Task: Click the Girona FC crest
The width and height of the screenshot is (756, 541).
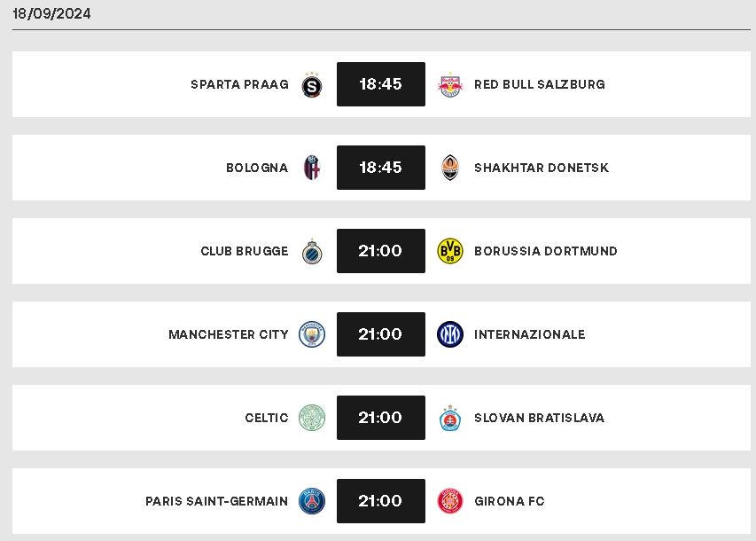Action: [x=450, y=501]
